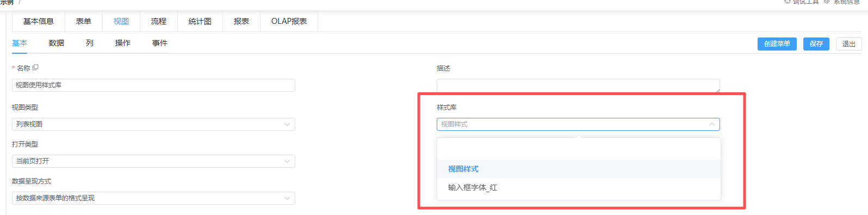
Task: Expand the 数据呈现方式 dropdown
Action: (x=153, y=198)
